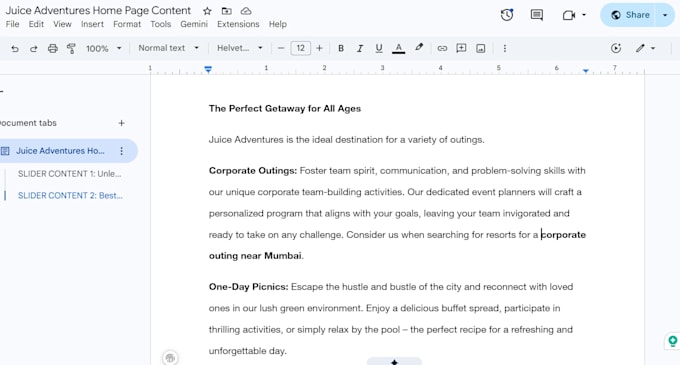Insert a link using link icon
The width and height of the screenshot is (680, 365).
[442, 48]
